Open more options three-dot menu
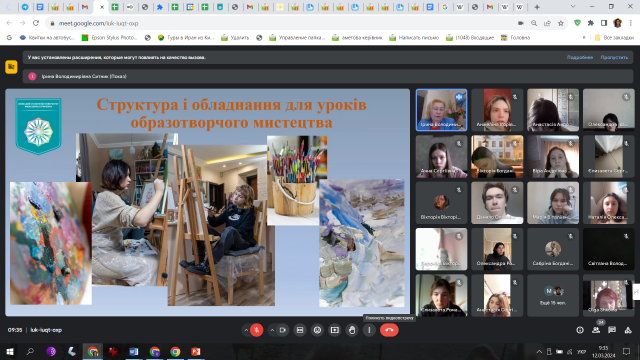This screenshot has width=640, height=360. click(x=369, y=330)
